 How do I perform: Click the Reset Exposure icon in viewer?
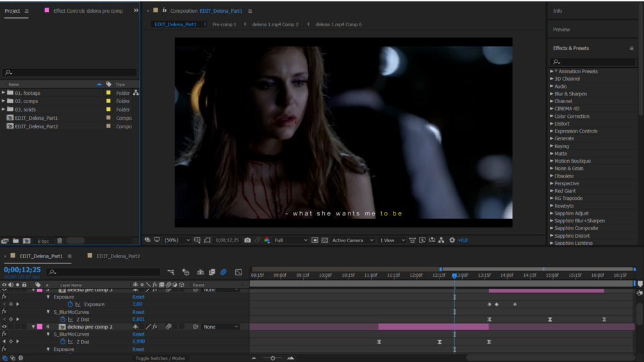pos(452,240)
